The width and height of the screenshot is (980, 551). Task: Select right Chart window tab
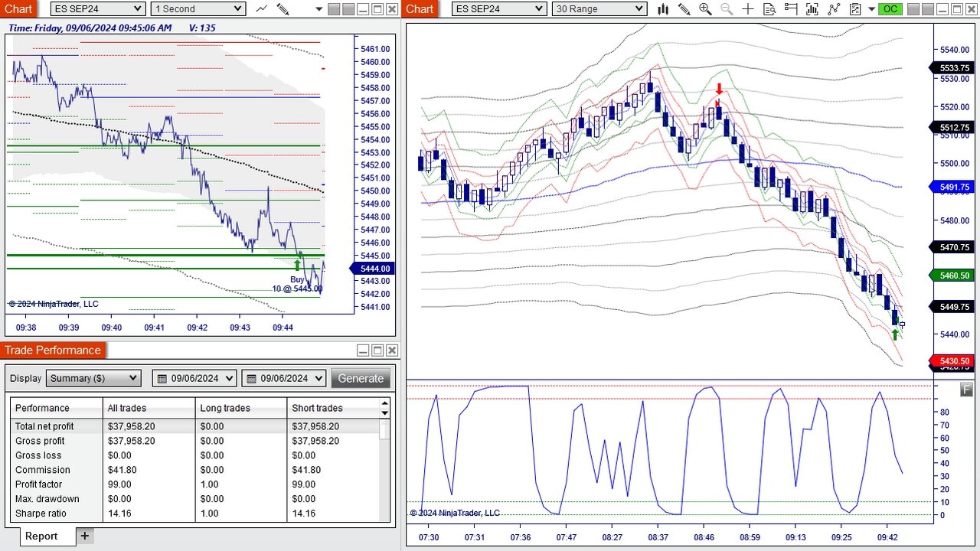(x=420, y=9)
